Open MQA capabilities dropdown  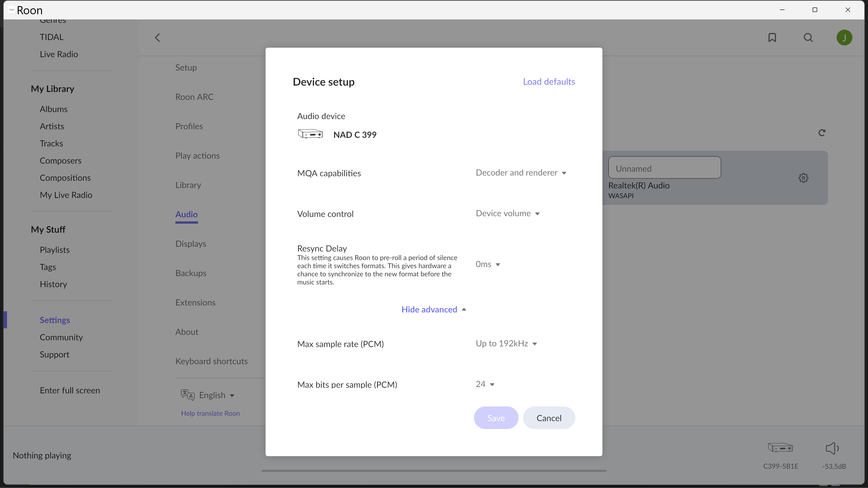pos(521,173)
